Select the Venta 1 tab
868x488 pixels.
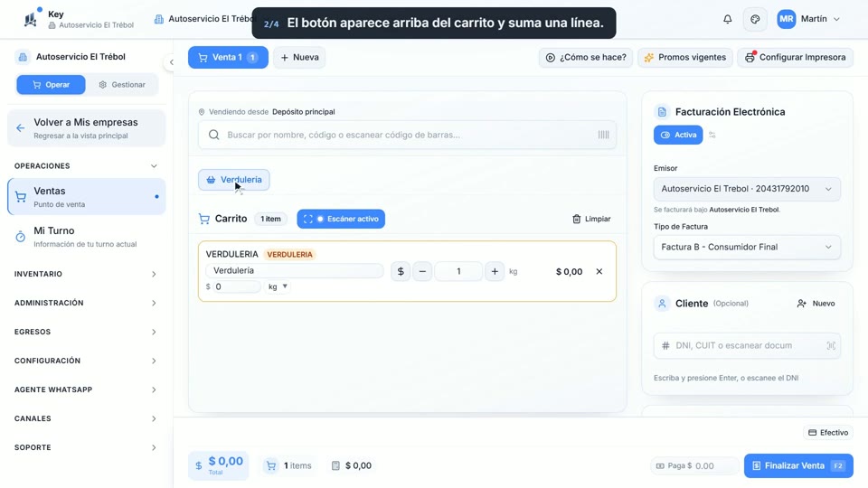(228, 58)
